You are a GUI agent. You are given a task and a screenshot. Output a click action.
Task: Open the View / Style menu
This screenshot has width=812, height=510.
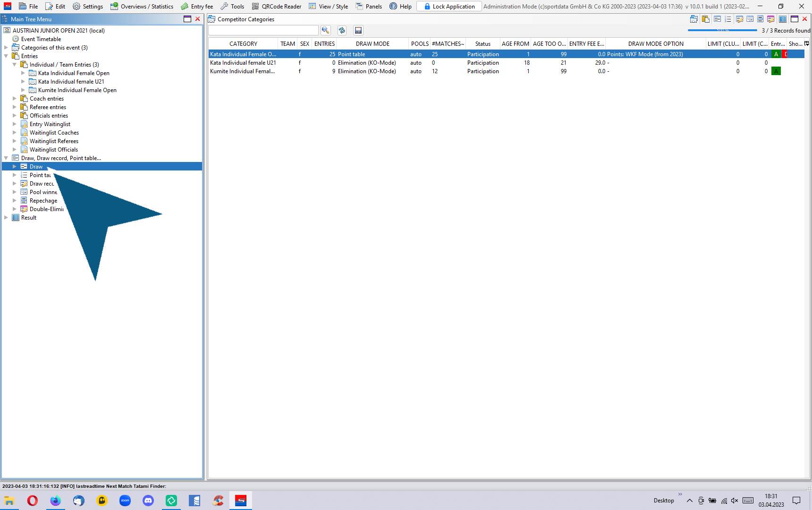[329, 6]
